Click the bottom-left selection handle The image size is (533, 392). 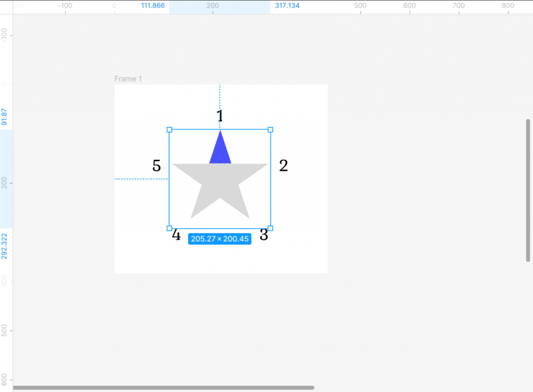[x=169, y=229]
